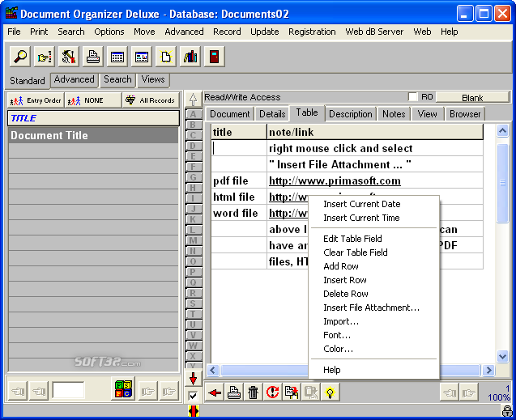Click the magnifying glass search toolbar icon
This screenshot has width=516, height=420.
pos(20,57)
